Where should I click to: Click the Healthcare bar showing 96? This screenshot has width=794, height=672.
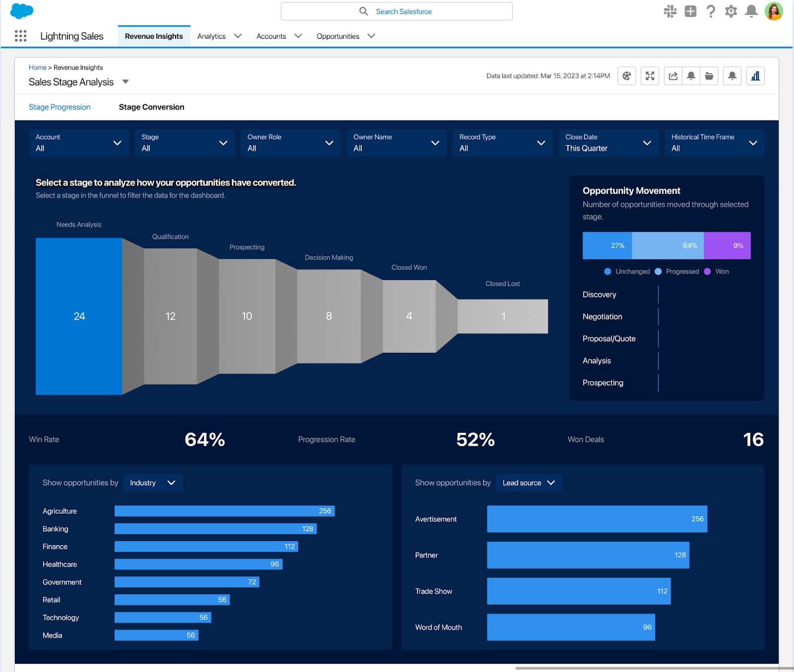[198, 564]
